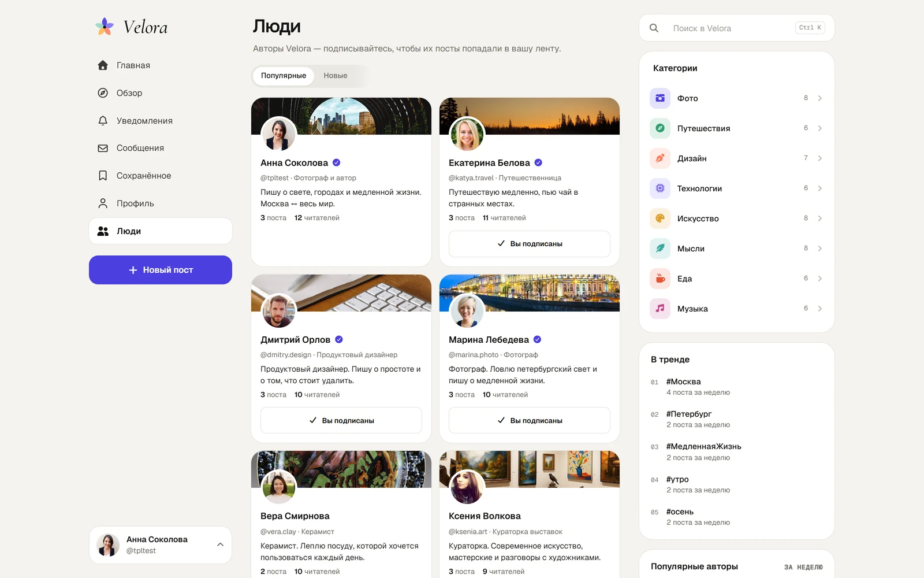Open Сообщения envelope icon
The height and width of the screenshot is (578, 924).
(x=103, y=148)
